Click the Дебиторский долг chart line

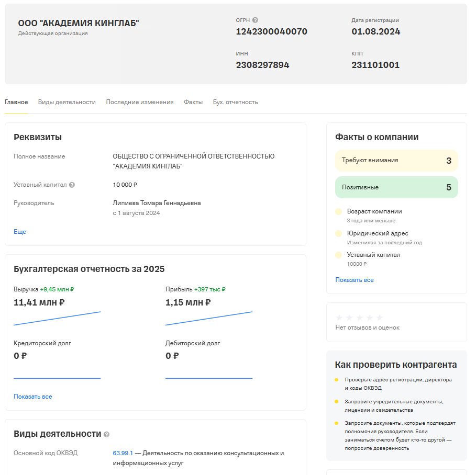tap(209, 378)
